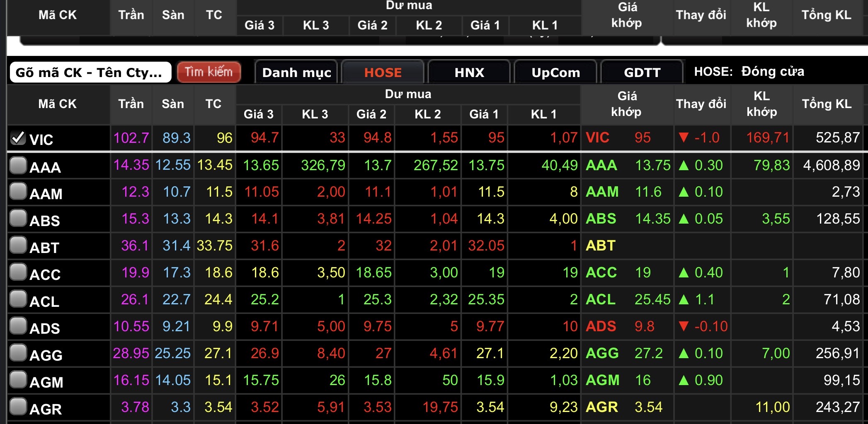Click the lower Giá 1 sub-header
The image size is (868, 424).
(x=484, y=114)
